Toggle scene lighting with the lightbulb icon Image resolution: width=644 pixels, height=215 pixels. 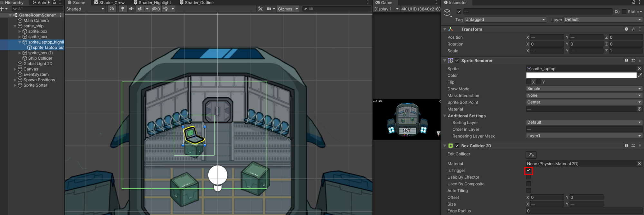[x=122, y=9]
